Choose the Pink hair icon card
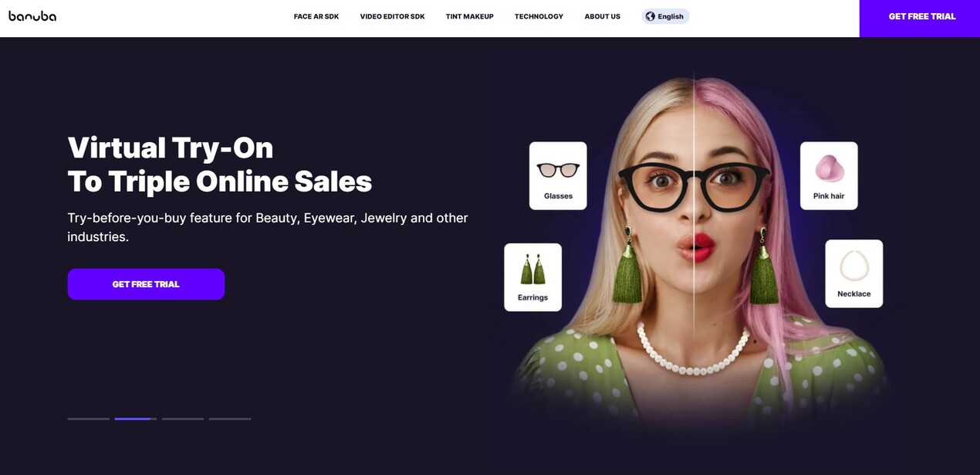980x475 pixels. (829, 175)
